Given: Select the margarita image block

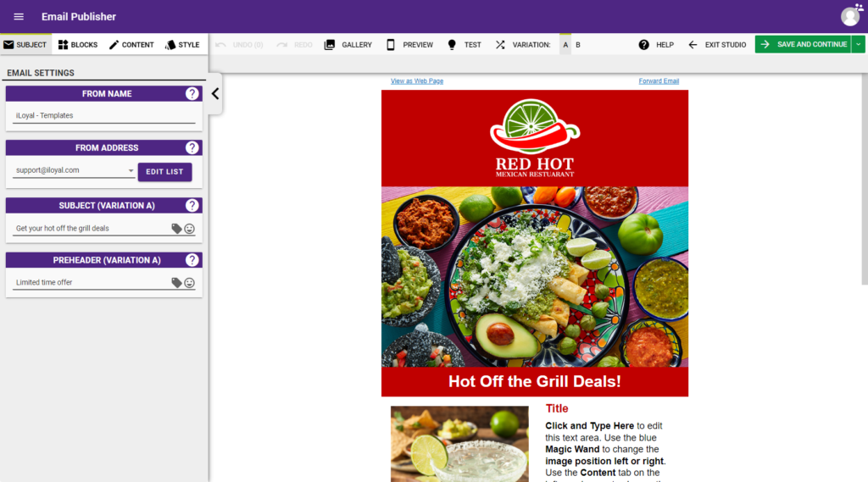Looking at the screenshot, I should click(x=459, y=444).
